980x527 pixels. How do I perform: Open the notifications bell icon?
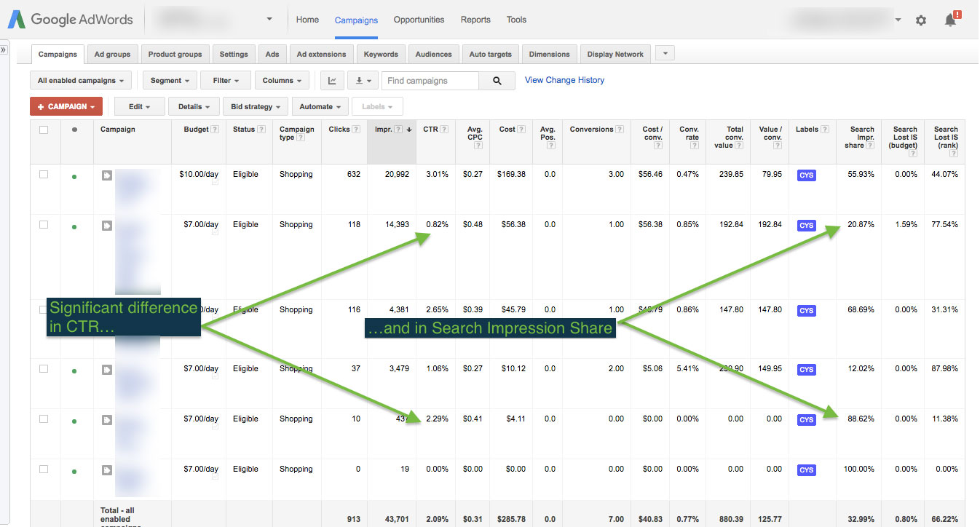[952, 20]
